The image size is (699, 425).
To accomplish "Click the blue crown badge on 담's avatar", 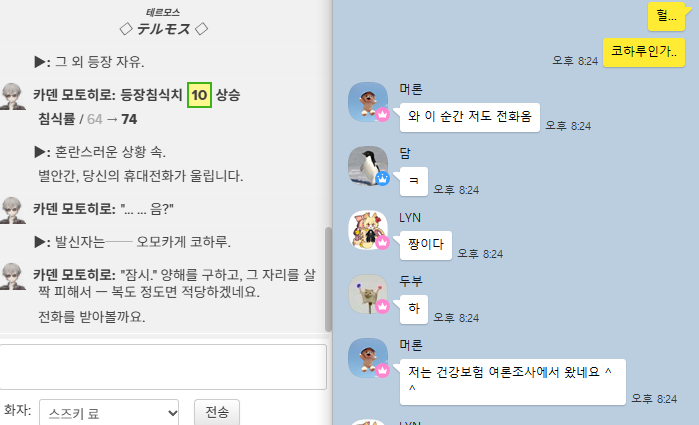I will (382, 178).
